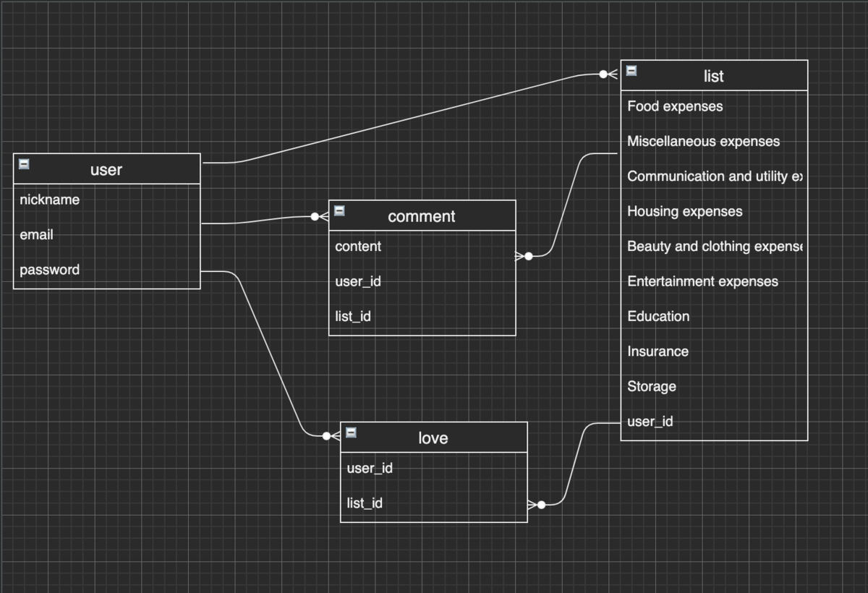This screenshot has height=593, width=868.
Task: Select the email field in user
Action: coord(107,235)
